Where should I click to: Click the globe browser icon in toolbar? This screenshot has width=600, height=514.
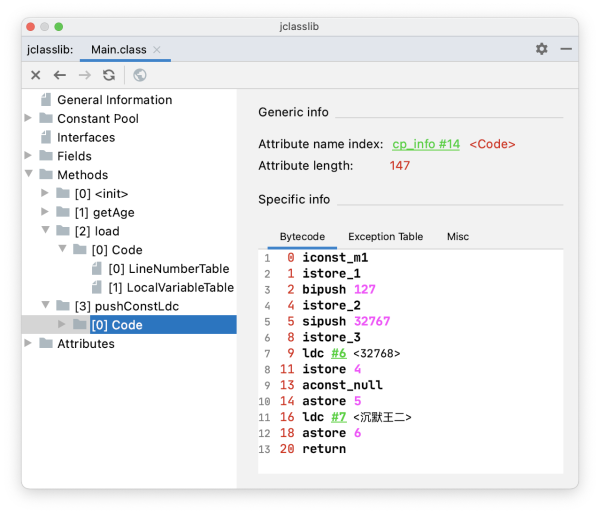coord(139,75)
